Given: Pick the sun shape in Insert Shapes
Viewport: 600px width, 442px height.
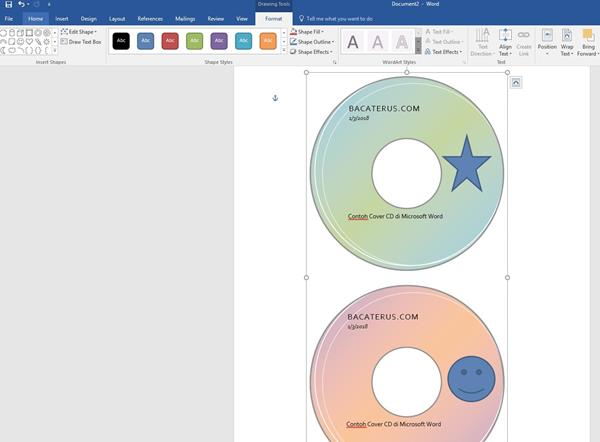Looking at the screenshot, I should point(47,42).
